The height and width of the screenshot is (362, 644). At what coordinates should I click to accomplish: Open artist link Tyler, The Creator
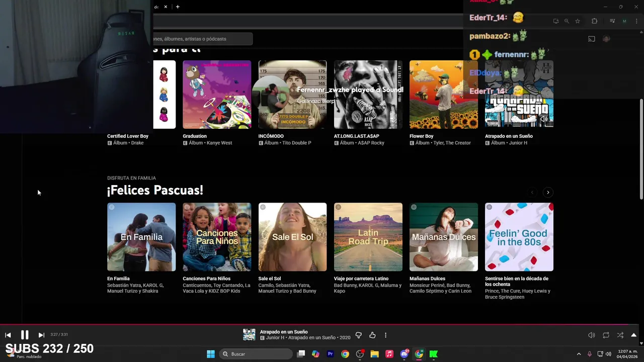point(452,143)
